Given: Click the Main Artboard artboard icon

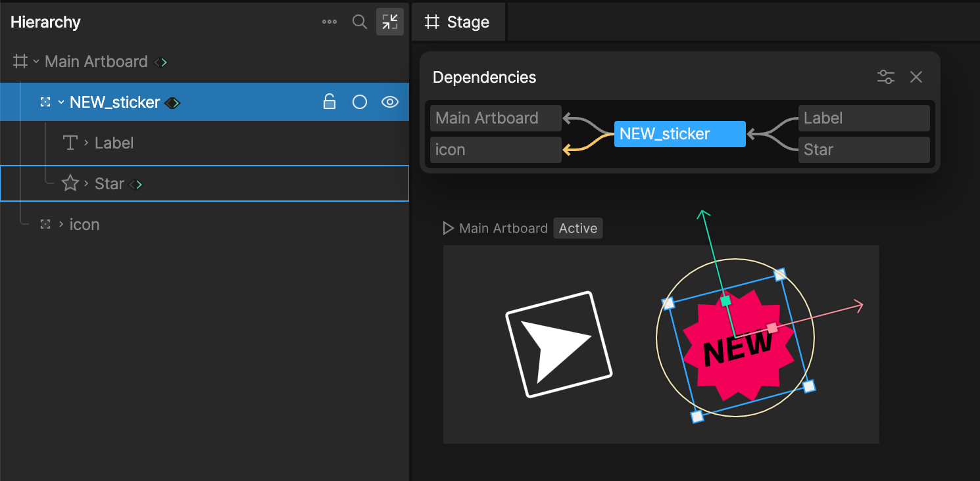Looking at the screenshot, I should [x=20, y=62].
